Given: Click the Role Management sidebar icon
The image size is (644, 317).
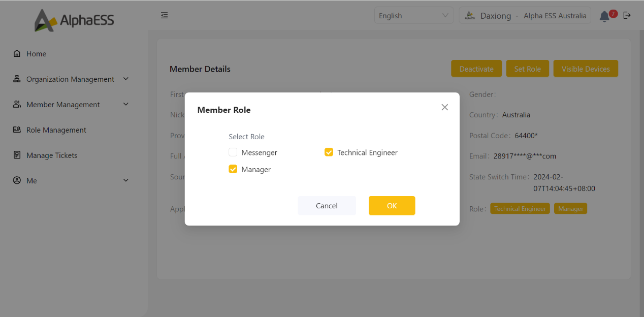Looking at the screenshot, I should point(17,130).
